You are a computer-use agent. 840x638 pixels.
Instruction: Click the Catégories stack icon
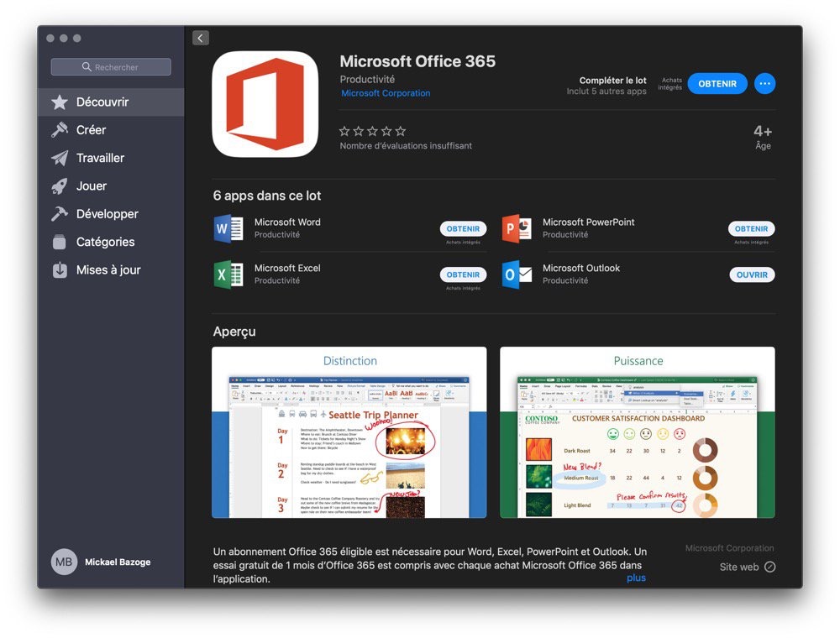(60, 242)
